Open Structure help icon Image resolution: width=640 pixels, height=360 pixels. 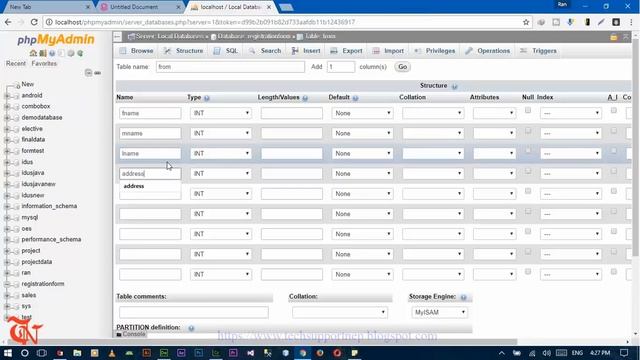pyautogui.click(x=454, y=86)
